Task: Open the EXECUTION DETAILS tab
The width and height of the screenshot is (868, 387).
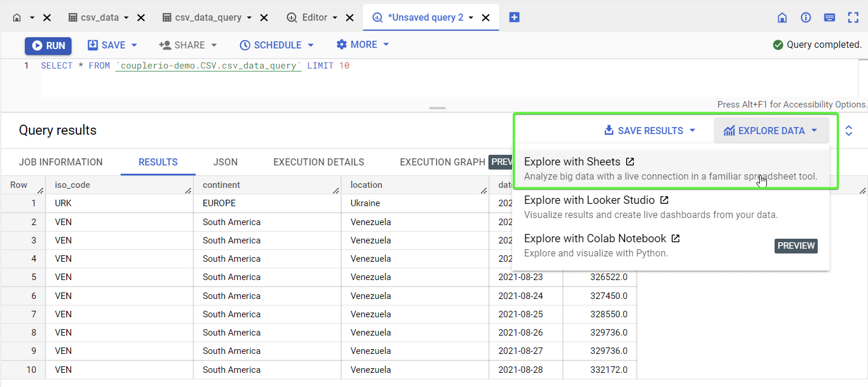Action: 319,162
